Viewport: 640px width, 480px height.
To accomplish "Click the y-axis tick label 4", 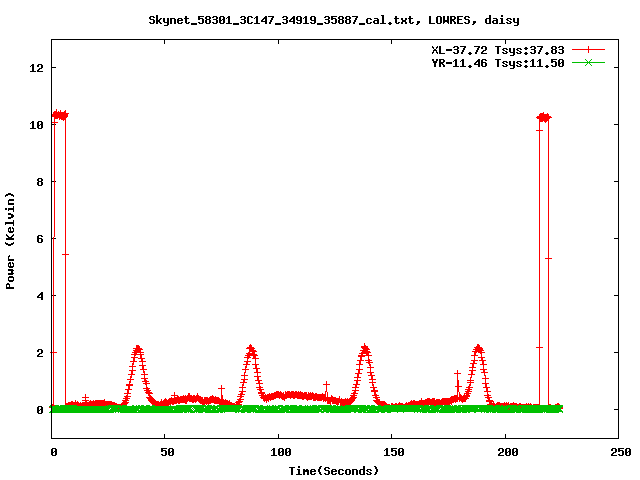I will pyautogui.click(x=40, y=296).
